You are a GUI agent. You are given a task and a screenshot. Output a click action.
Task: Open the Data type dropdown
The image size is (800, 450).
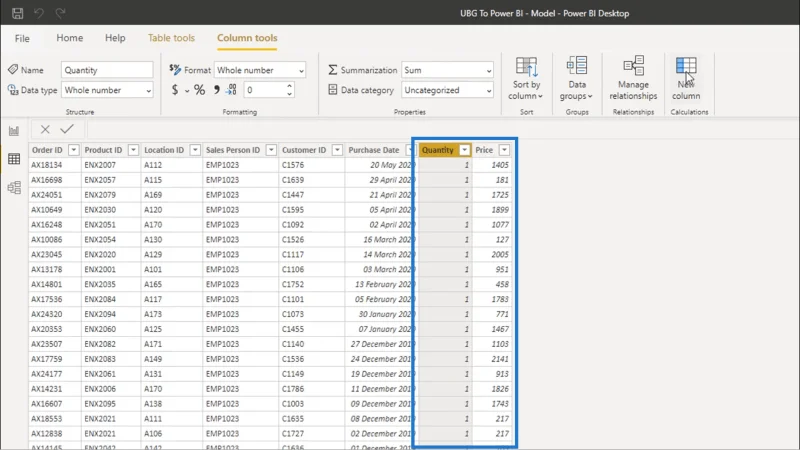click(107, 90)
